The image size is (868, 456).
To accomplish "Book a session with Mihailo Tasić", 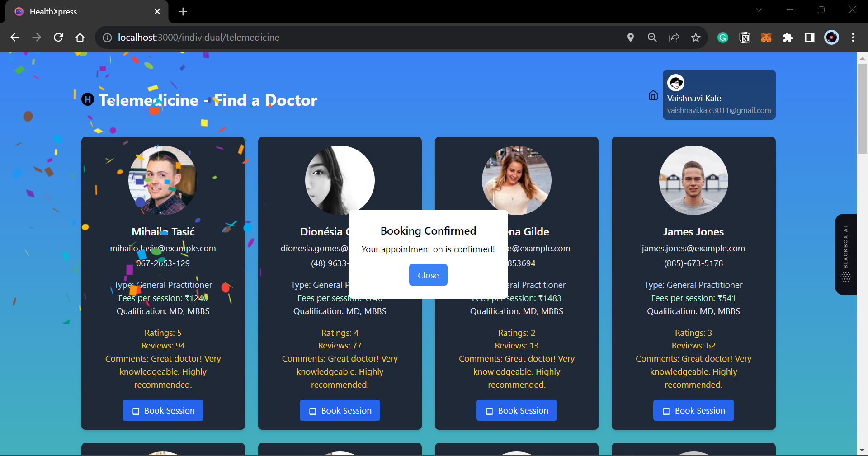I will point(163,410).
